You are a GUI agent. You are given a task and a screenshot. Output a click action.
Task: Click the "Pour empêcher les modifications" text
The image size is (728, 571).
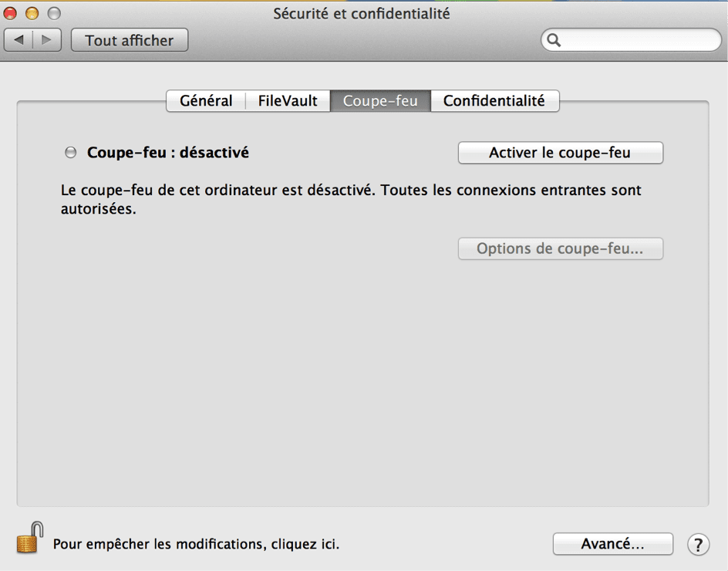click(196, 544)
